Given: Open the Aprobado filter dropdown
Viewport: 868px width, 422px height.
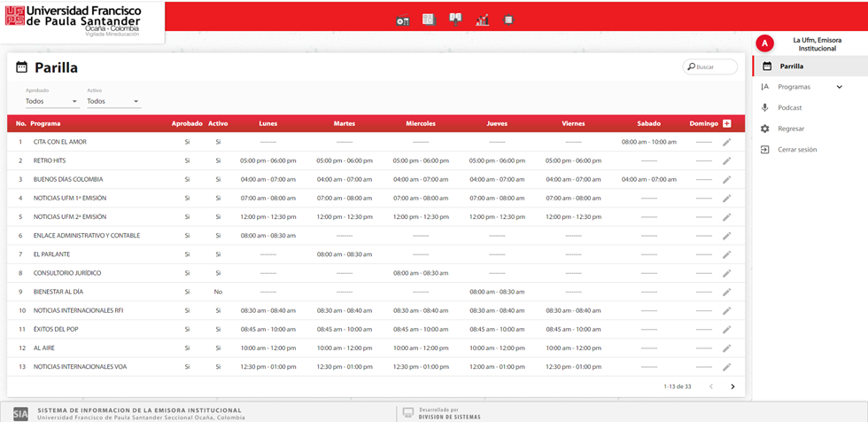Looking at the screenshot, I should (x=51, y=101).
